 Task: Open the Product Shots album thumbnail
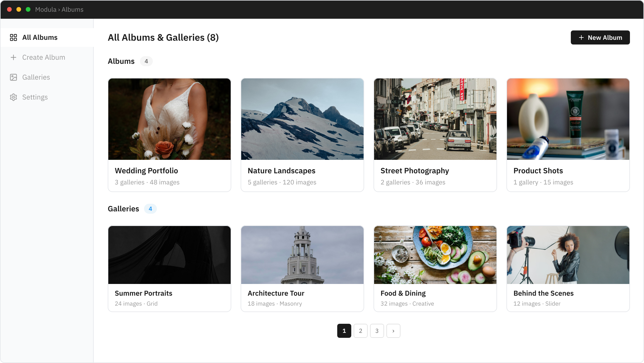(568, 119)
